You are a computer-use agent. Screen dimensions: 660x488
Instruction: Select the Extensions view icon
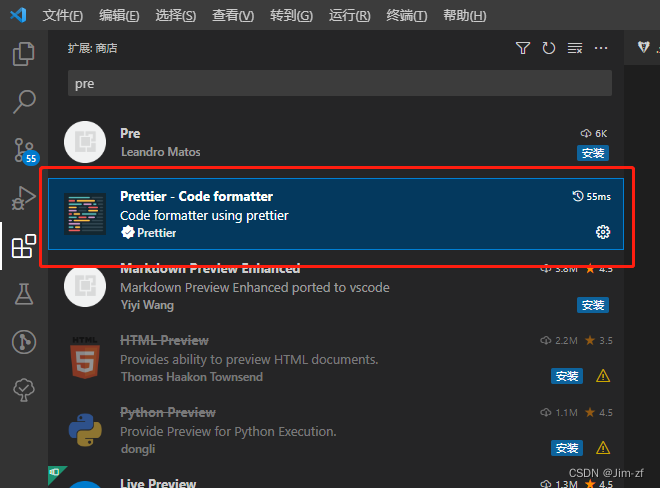coord(24,246)
